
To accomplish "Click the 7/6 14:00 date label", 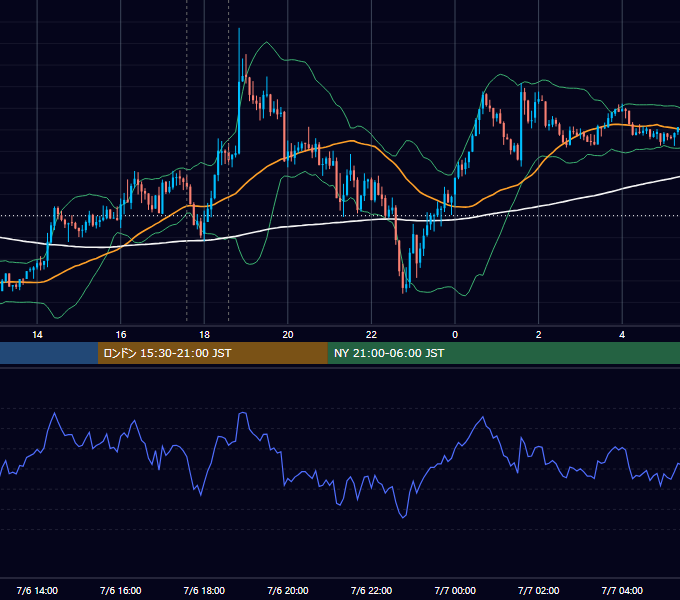I will (37, 590).
